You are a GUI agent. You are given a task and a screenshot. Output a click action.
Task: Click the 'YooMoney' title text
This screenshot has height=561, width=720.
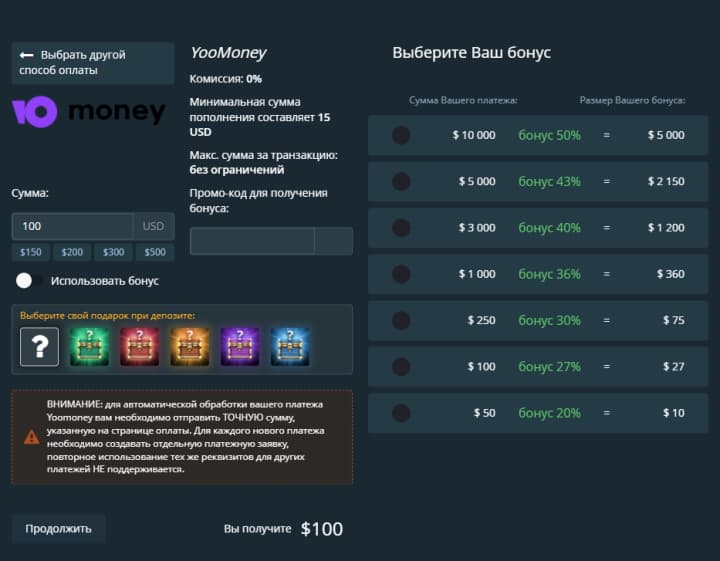tap(228, 53)
